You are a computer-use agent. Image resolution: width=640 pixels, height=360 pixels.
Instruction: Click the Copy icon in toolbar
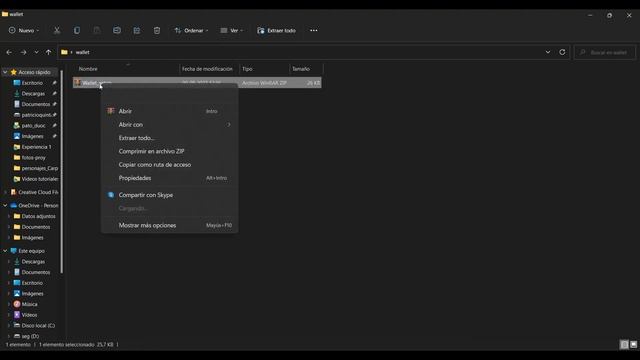[77, 30]
